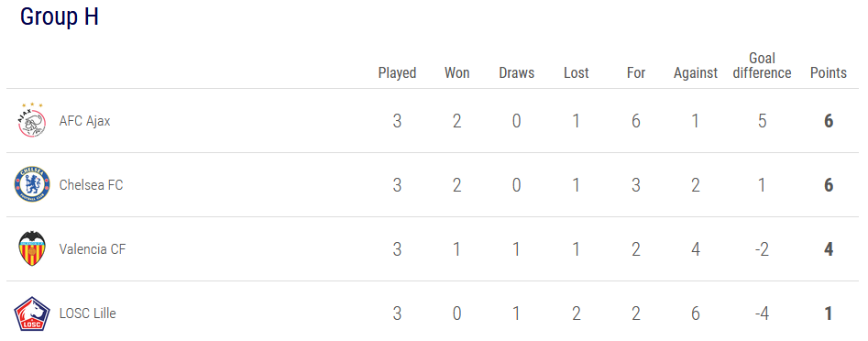
Task: Click the LOSC Lille club logo
Action: [x=32, y=313]
